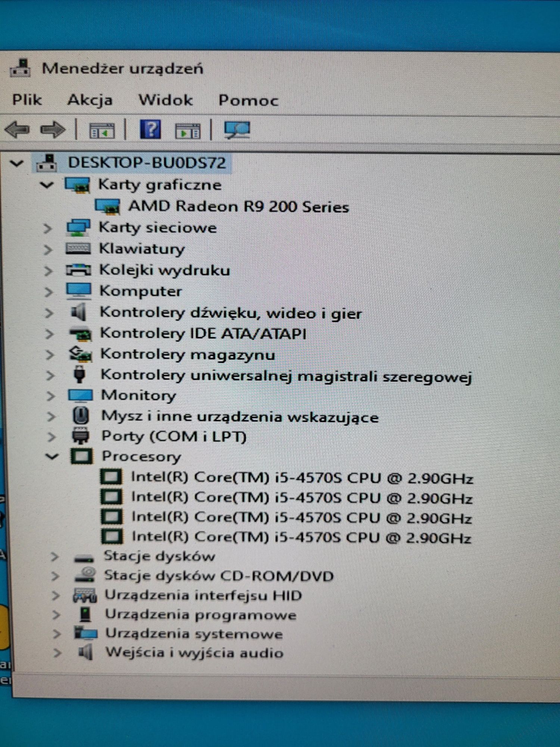
Task: Click the Back arrow toolbar icon
Action: click(x=17, y=130)
